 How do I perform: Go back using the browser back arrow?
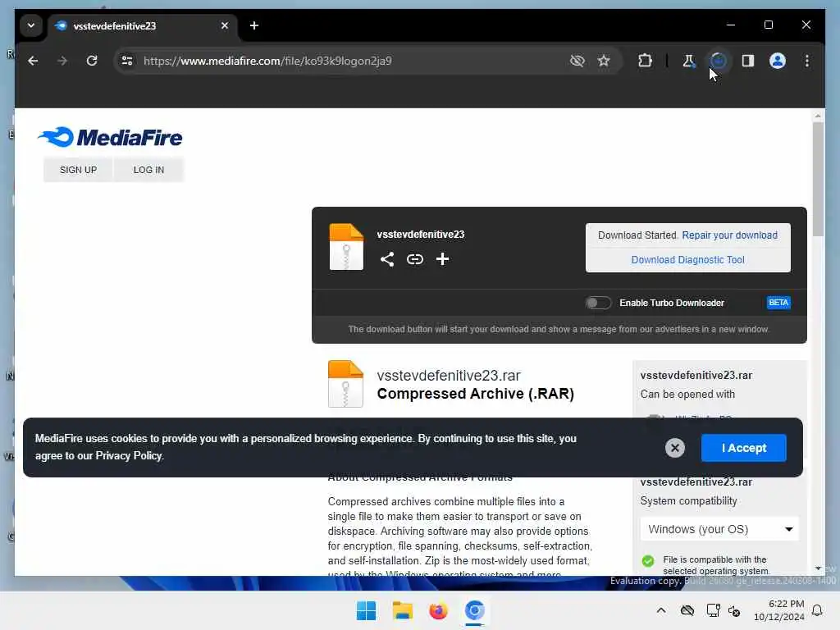pyautogui.click(x=33, y=61)
